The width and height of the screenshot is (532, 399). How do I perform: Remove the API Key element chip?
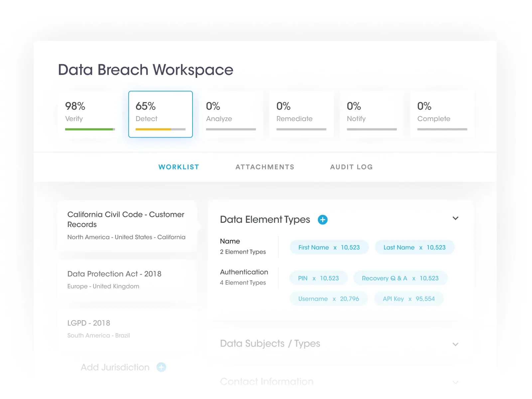click(x=410, y=299)
